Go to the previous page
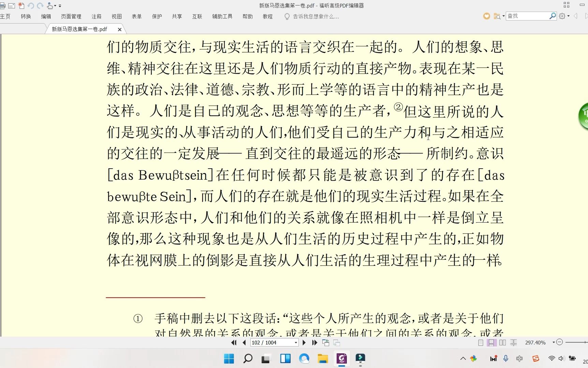 (x=244, y=342)
